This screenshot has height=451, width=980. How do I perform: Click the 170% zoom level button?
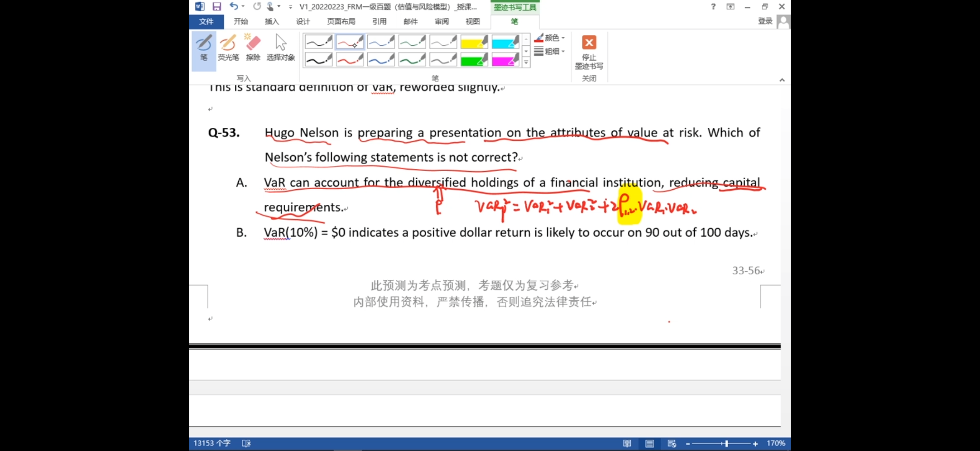click(x=776, y=443)
